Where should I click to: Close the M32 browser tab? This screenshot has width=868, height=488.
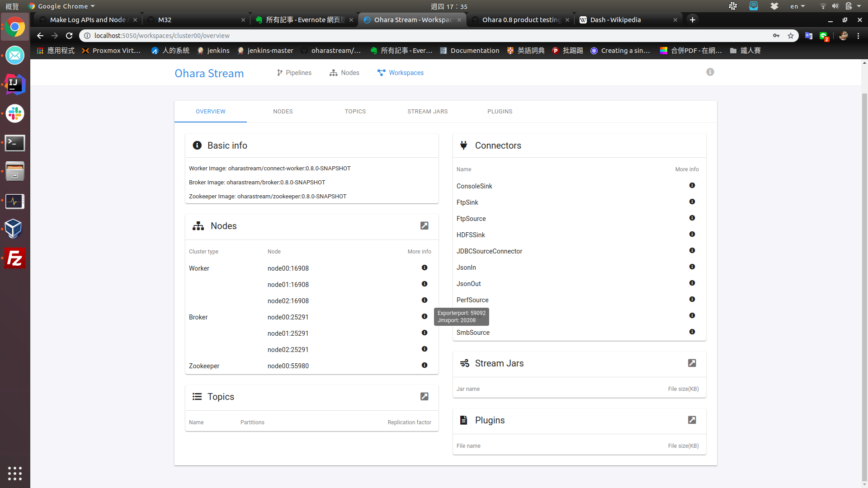[x=243, y=20]
